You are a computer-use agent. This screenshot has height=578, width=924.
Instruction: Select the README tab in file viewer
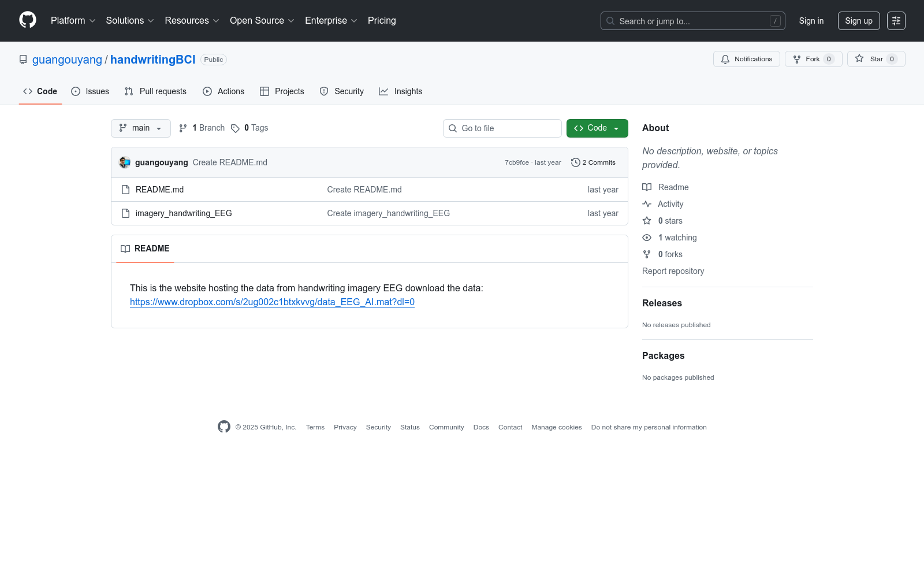pyautogui.click(x=145, y=249)
